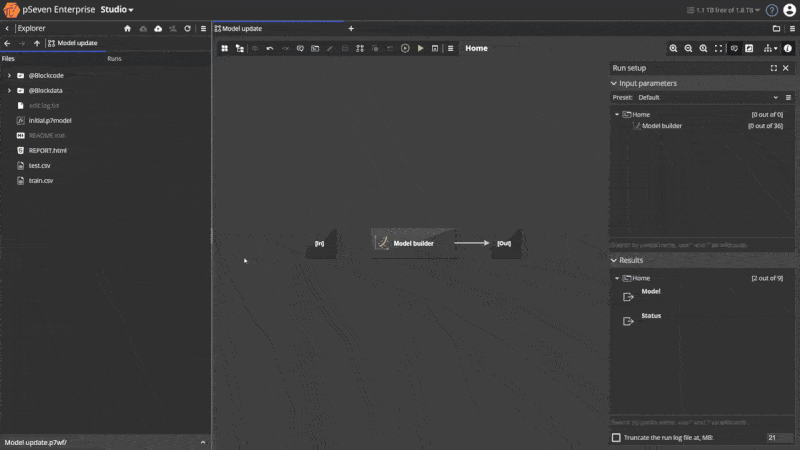This screenshot has height=450, width=800.
Task: Open the layout diagram dropdown arrow
Action: pyautogui.click(x=776, y=49)
